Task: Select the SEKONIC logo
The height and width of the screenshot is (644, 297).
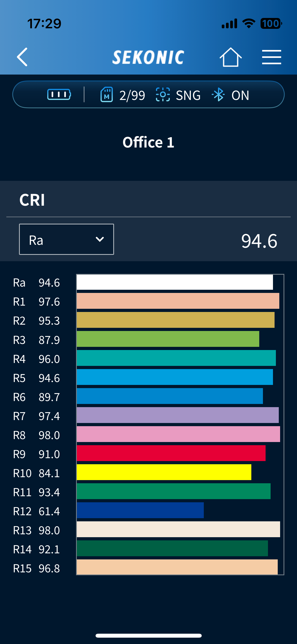Action: [x=148, y=57]
